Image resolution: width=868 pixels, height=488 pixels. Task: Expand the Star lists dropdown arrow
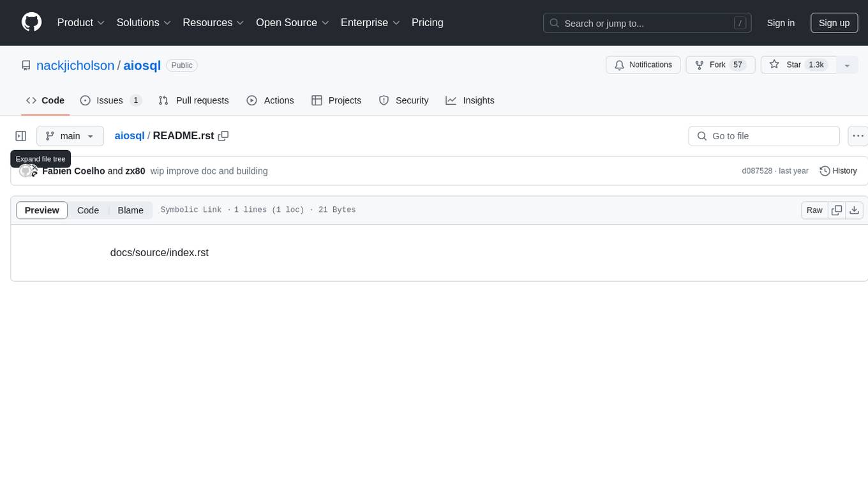click(847, 65)
